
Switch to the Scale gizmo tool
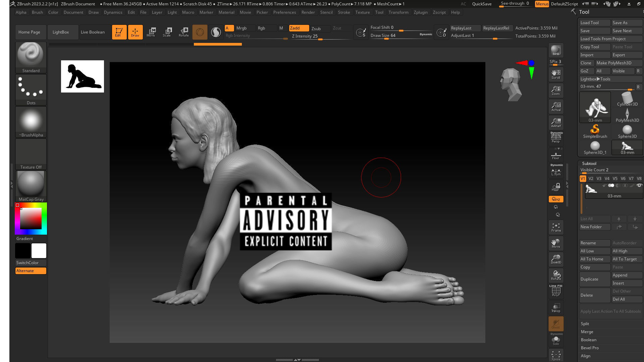point(167,32)
